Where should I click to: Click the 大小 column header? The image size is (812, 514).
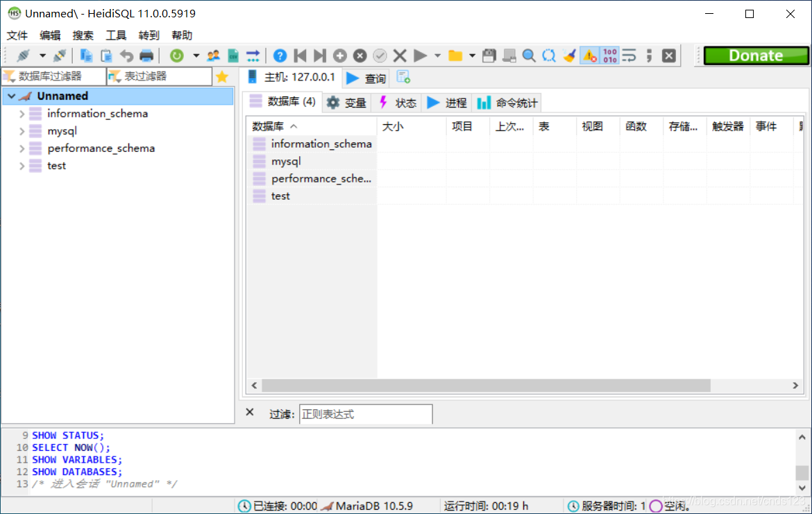click(x=412, y=126)
